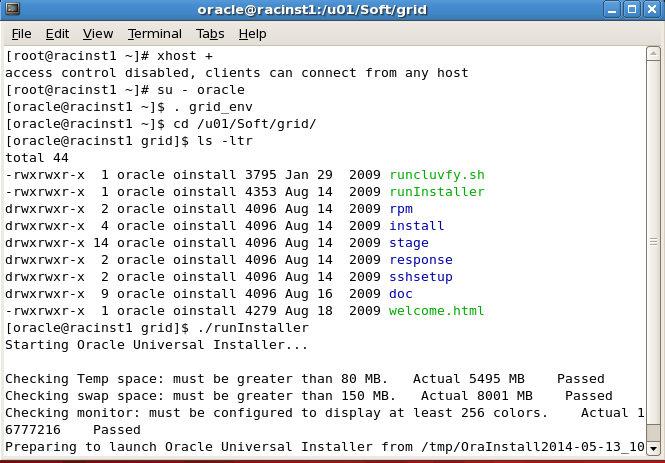665x463 pixels.
Task: Click the install directory name
Action: tap(416, 226)
